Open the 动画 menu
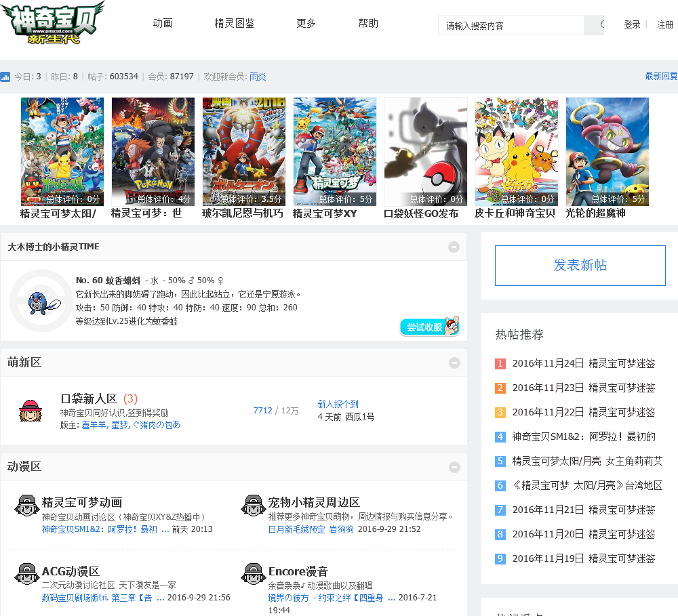 click(x=163, y=23)
